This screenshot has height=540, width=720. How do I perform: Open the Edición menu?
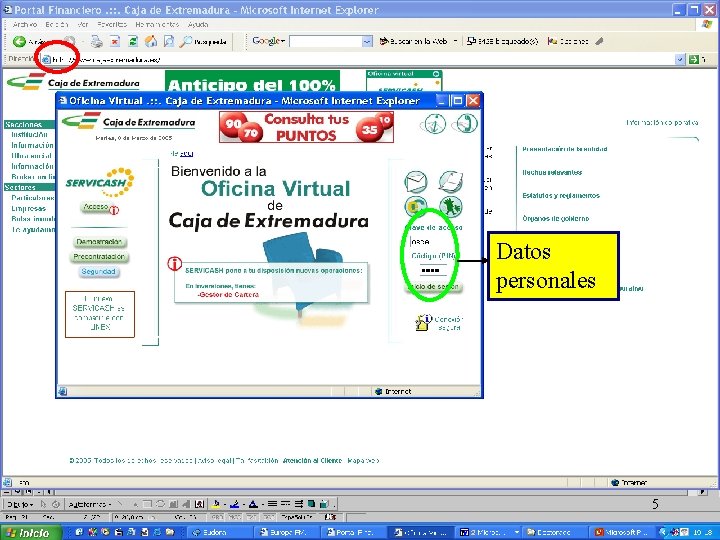pos(56,24)
